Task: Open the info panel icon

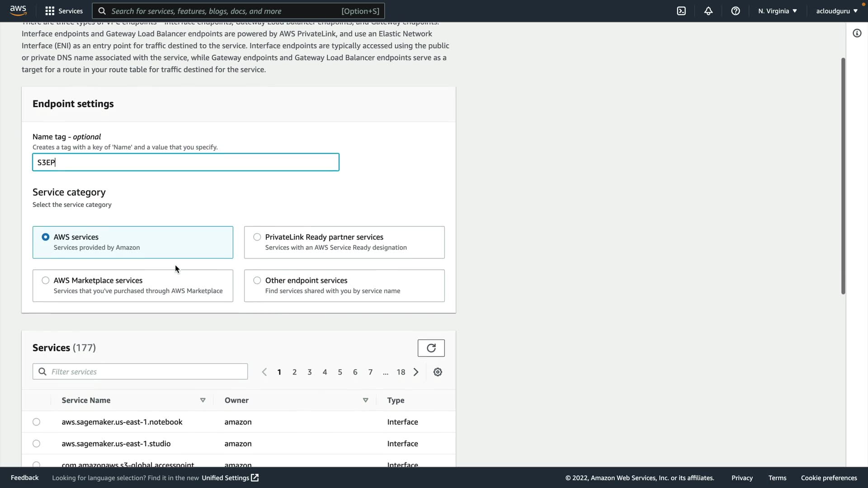Action: tap(857, 33)
